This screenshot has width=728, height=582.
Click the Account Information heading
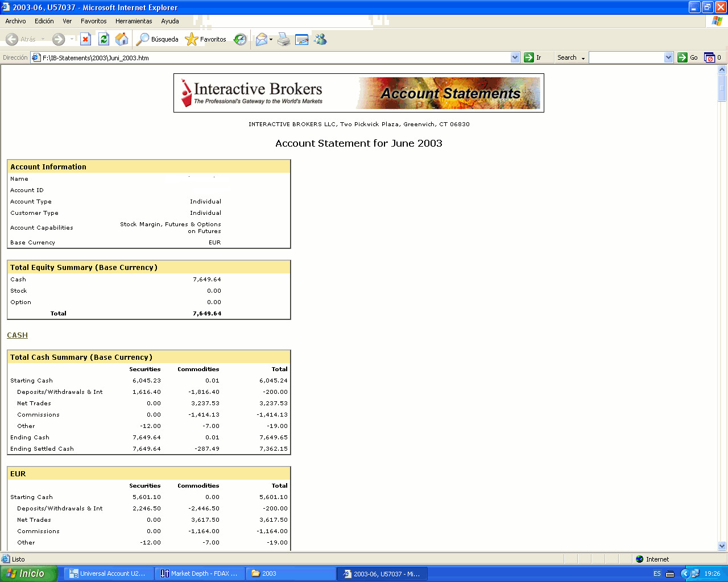click(48, 167)
